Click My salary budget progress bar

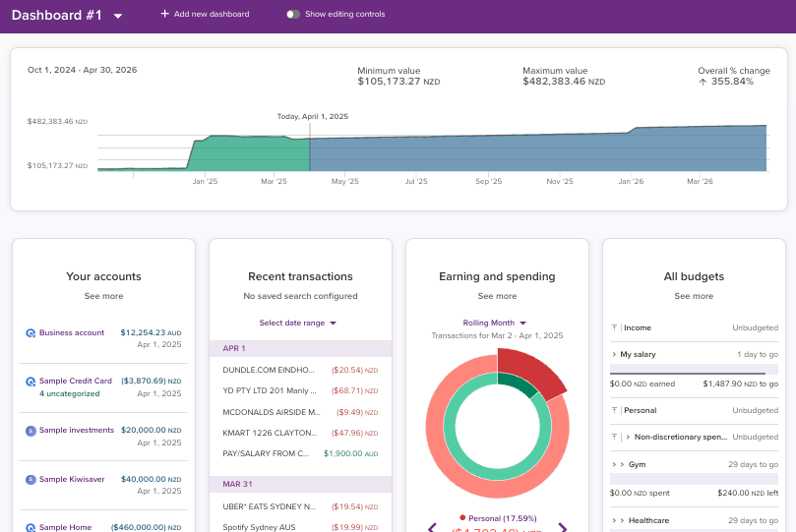(x=694, y=369)
